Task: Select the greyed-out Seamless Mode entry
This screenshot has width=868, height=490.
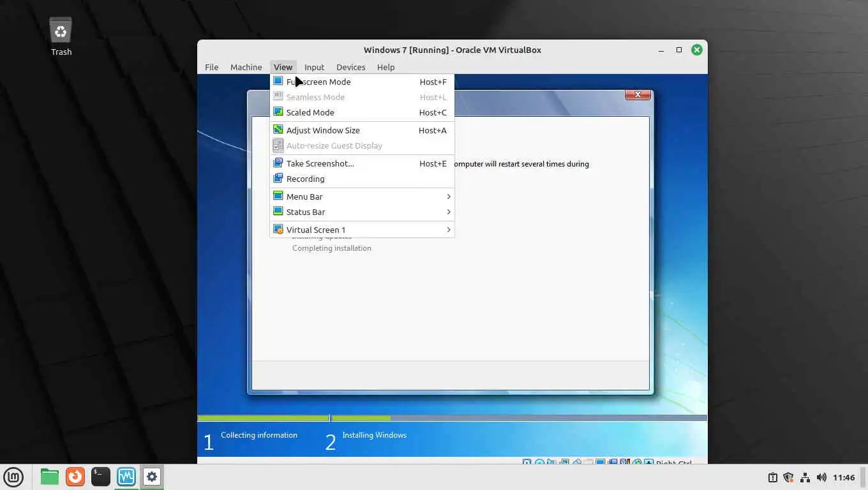Action: (362, 97)
